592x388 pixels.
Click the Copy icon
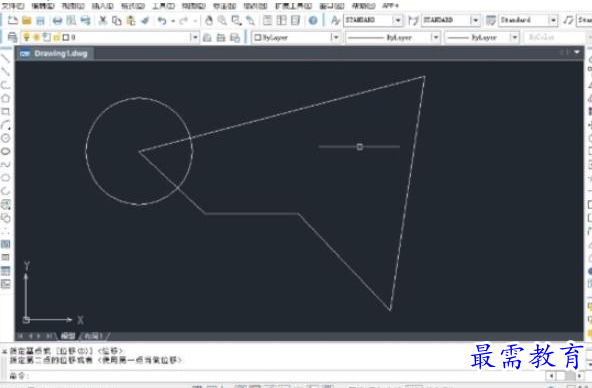coord(117,20)
